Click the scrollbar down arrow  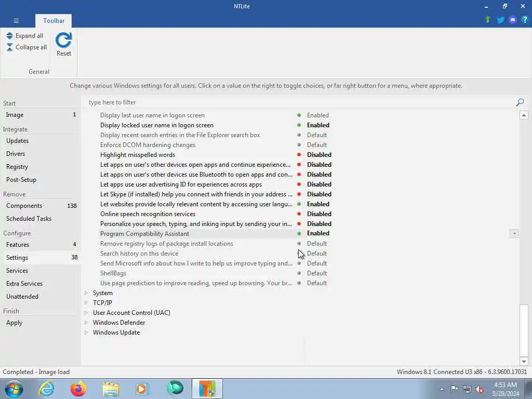coord(524,362)
